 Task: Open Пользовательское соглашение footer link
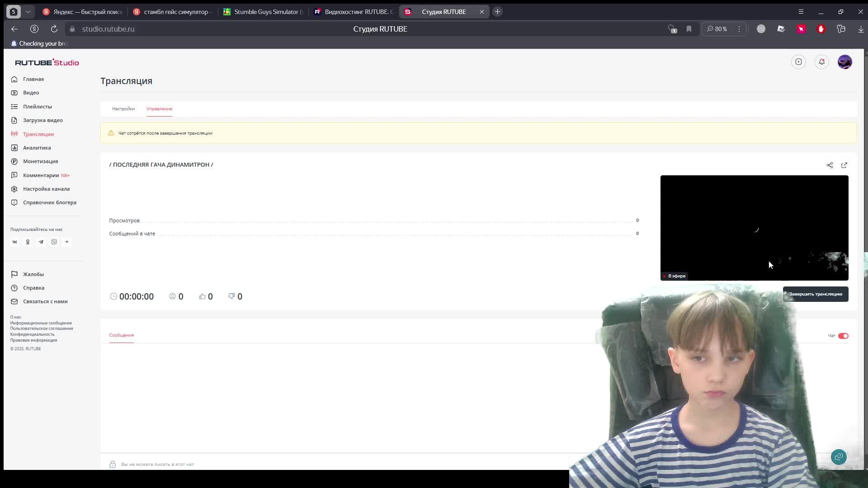(x=42, y=328)
